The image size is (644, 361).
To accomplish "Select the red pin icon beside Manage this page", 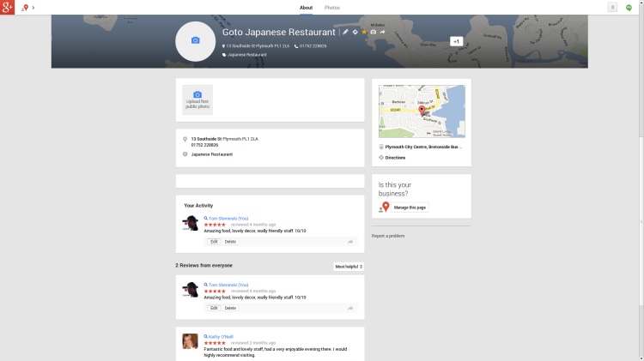I will (x=385, y=208).
